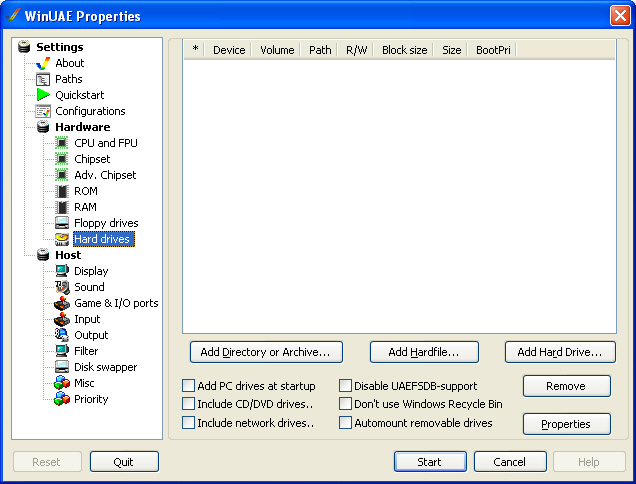Click the CPU and FPU chip icon
636x484 pixels.
pyautogui.click(x=62, y=143)
